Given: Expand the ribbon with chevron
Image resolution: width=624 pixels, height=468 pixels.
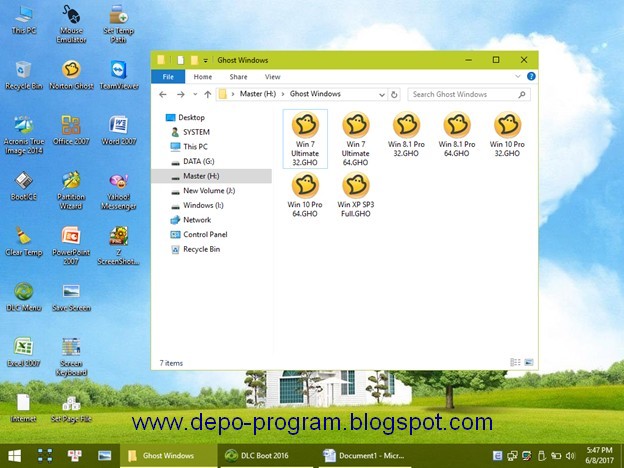Looking at the screenshot, I should point(517,76).
